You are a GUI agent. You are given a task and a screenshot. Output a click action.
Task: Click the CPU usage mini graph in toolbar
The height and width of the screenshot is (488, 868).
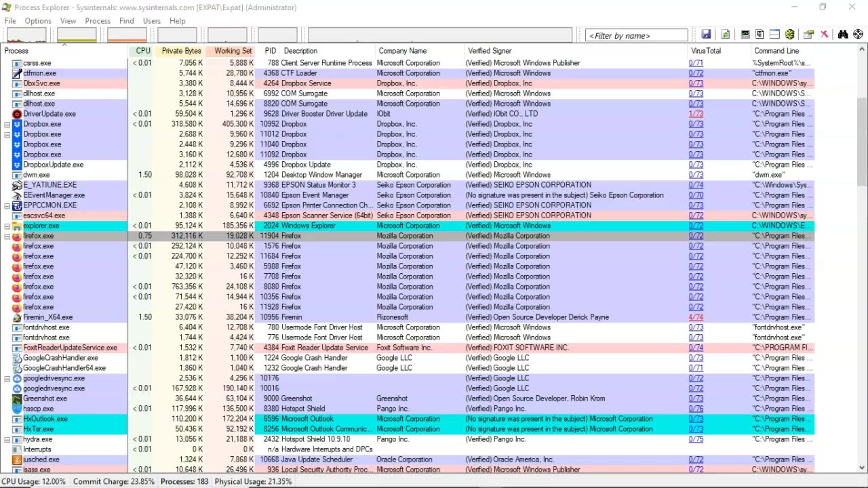point(26,35)
